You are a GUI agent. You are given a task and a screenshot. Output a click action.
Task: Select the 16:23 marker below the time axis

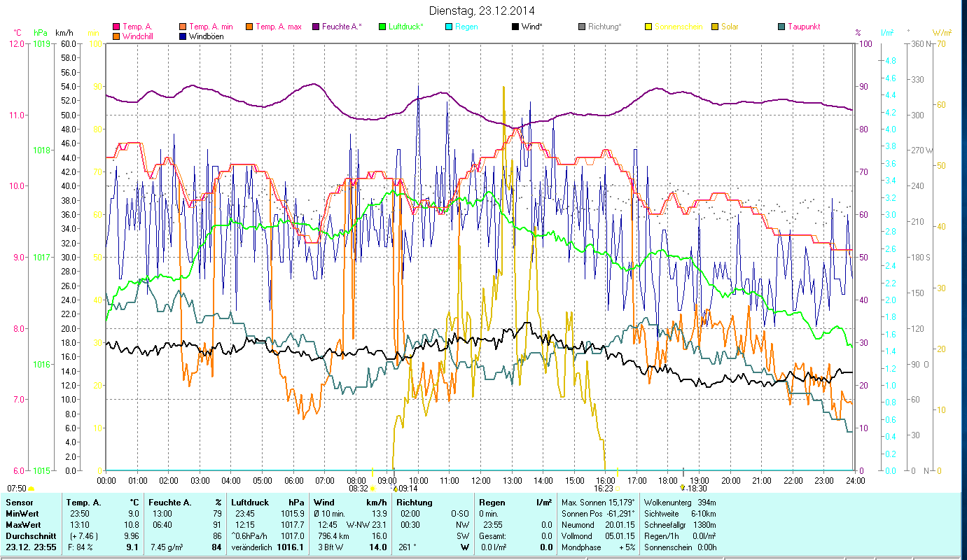604,489
